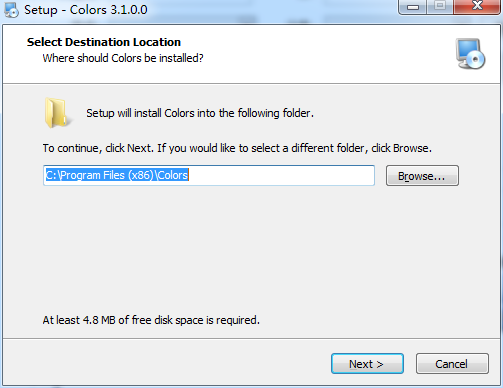The height and width of the screenshot is (388, 503).
Task: Click the yellow folder icon
Action: point(57,113)
